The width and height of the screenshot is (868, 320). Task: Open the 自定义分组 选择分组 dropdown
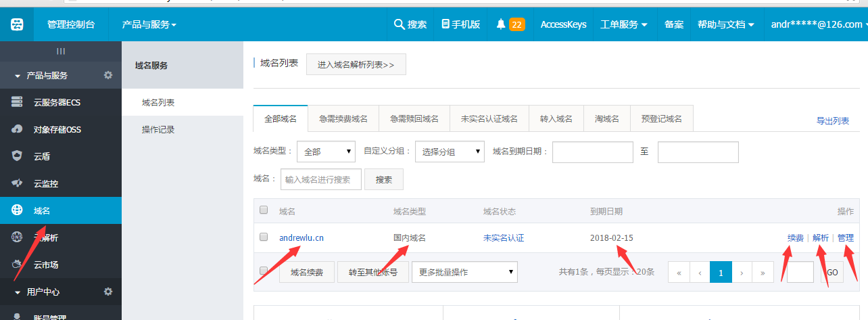click(x=450, y=152)
